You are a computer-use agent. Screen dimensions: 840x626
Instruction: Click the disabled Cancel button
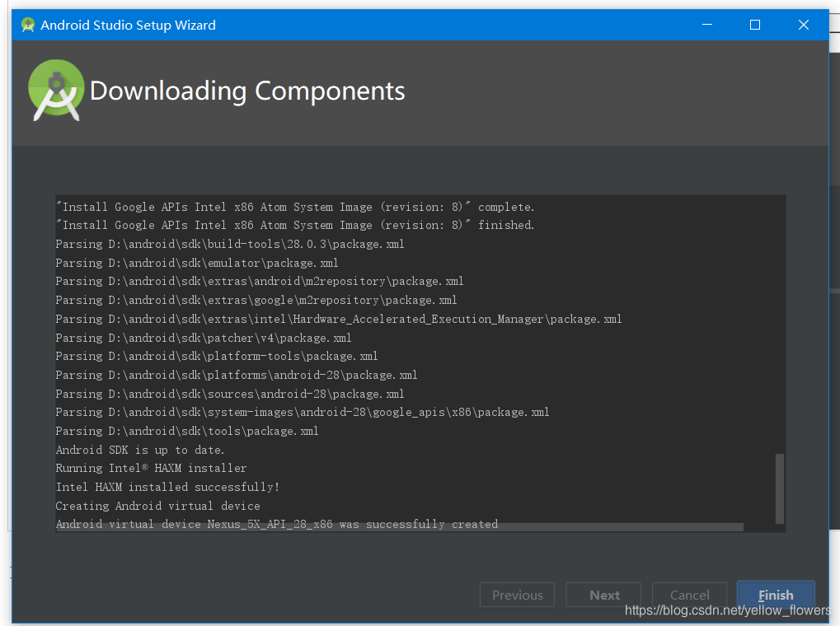[689, 595]
